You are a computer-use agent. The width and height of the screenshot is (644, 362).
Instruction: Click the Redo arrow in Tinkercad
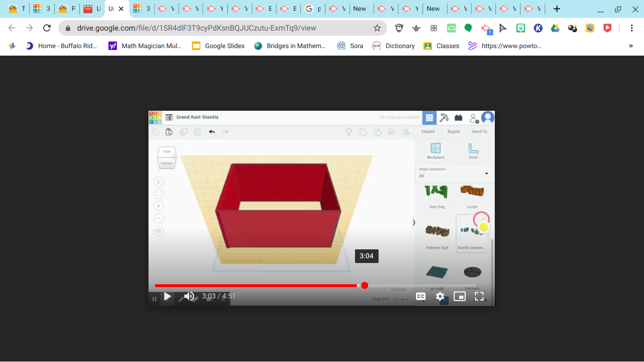coord(226,132)
